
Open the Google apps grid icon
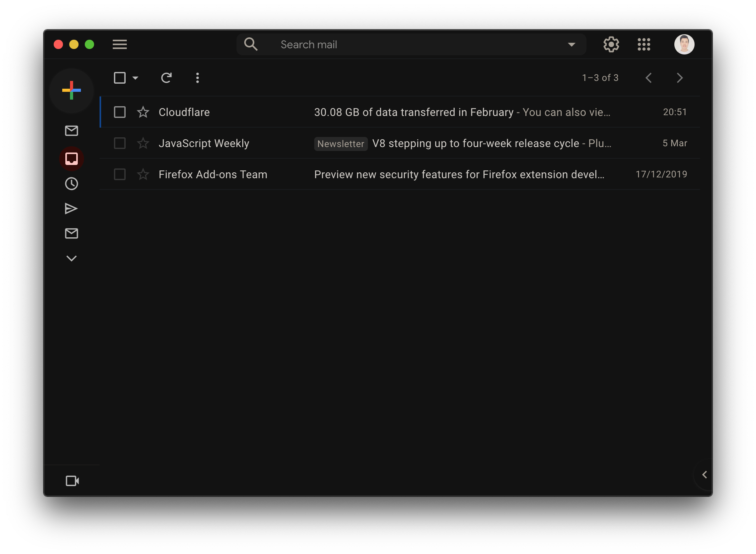point(644,44)
